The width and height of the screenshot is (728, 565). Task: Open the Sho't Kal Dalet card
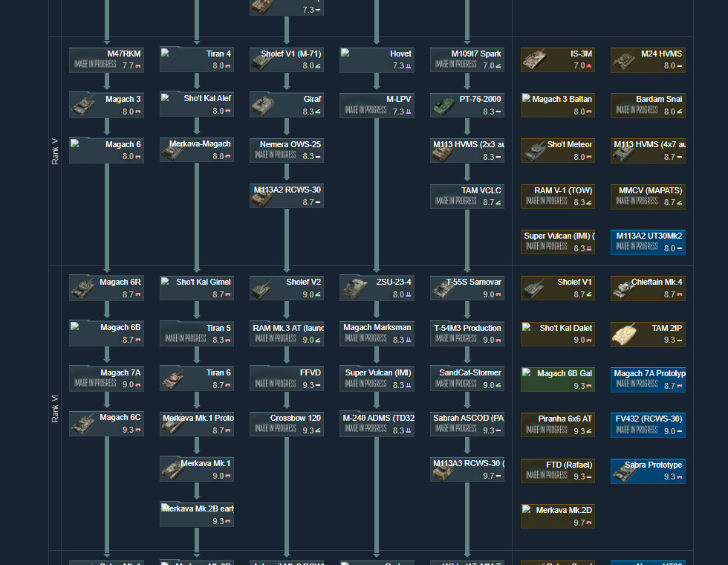[x=558, y=334]
